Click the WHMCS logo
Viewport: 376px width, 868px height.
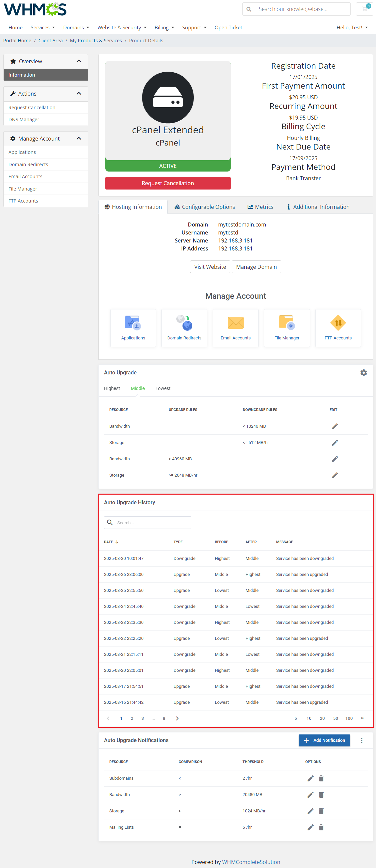click(x=35, y=9)
